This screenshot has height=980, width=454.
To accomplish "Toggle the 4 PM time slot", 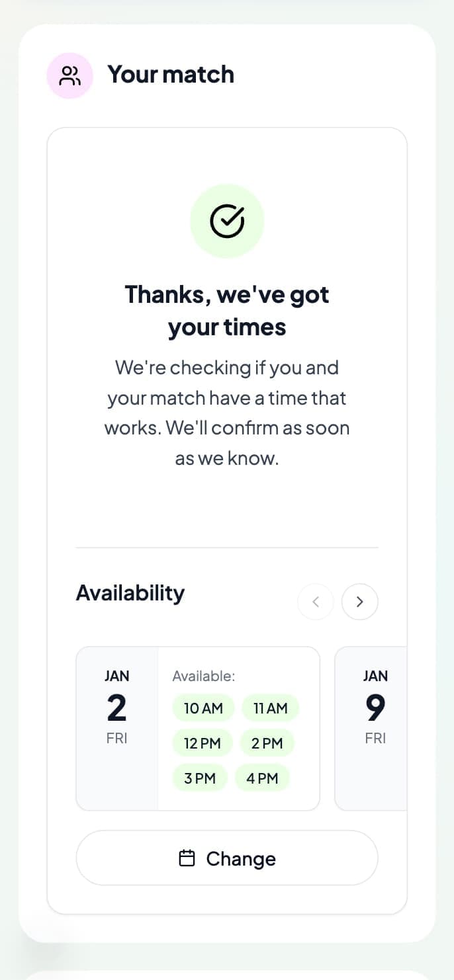I will point(262,778).
